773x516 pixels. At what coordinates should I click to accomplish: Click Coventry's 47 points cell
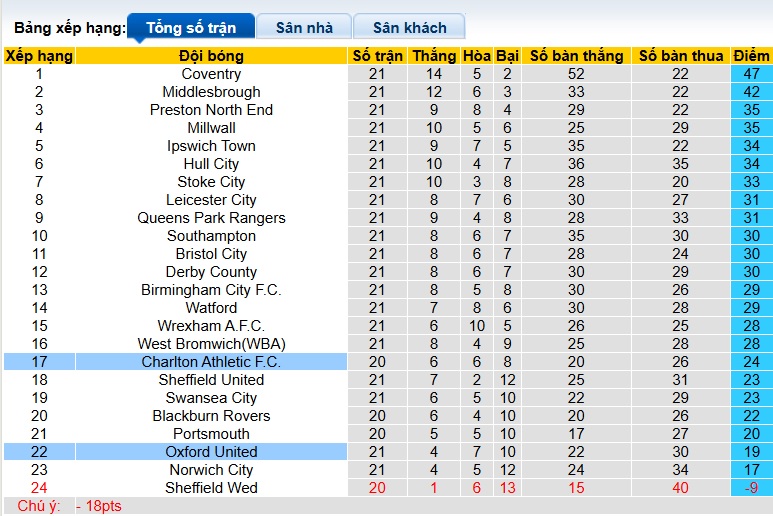[x=751, y=74]
